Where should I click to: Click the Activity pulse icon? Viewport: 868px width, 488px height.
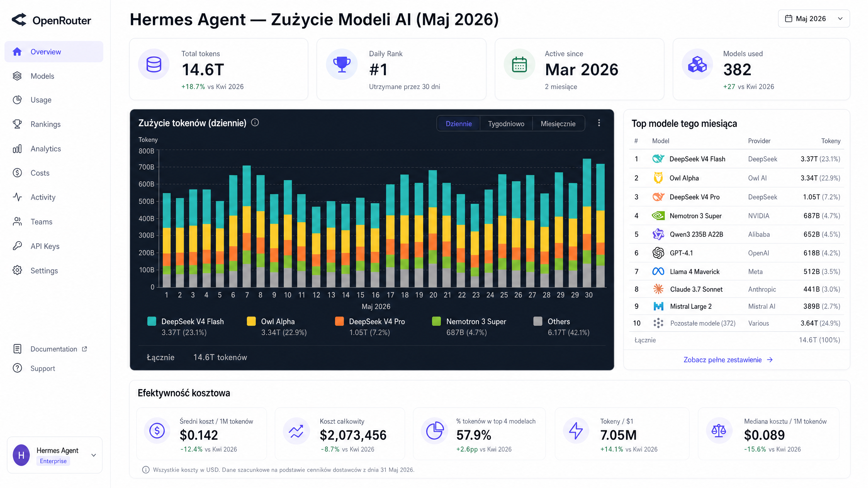tap(17, 197)
